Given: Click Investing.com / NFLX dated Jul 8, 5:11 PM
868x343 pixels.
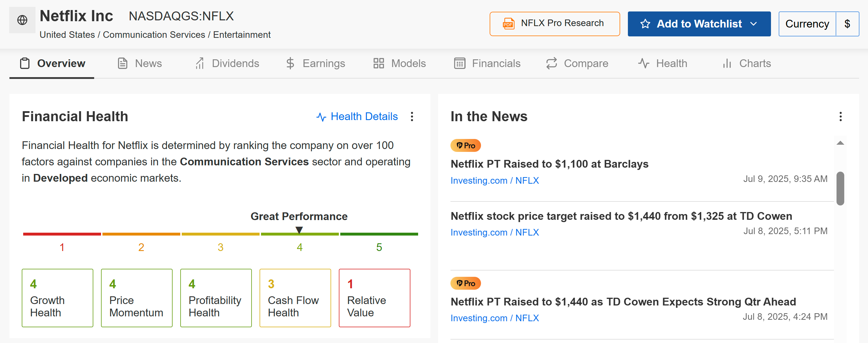Looking at the screenshot, I should coord(495,232).
